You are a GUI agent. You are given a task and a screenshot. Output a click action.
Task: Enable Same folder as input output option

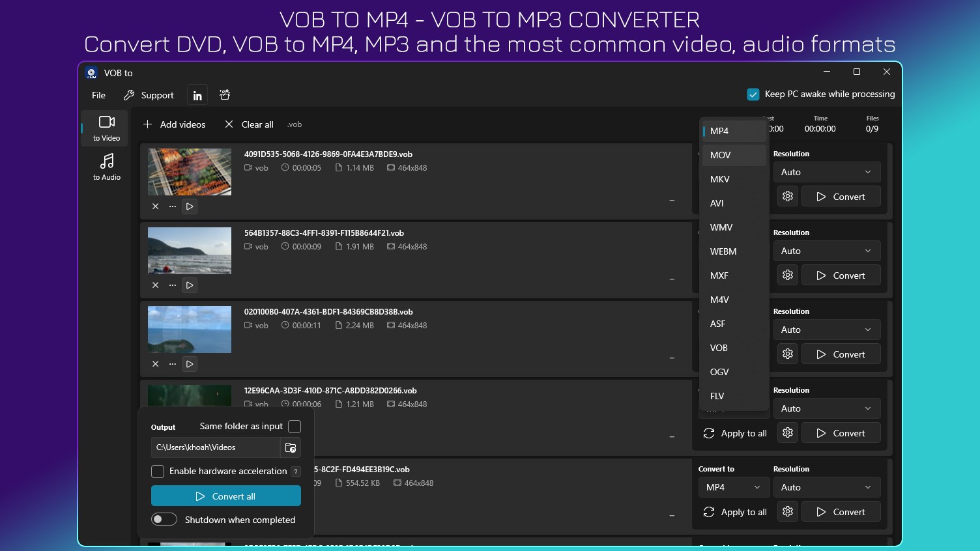click(294, 427)
